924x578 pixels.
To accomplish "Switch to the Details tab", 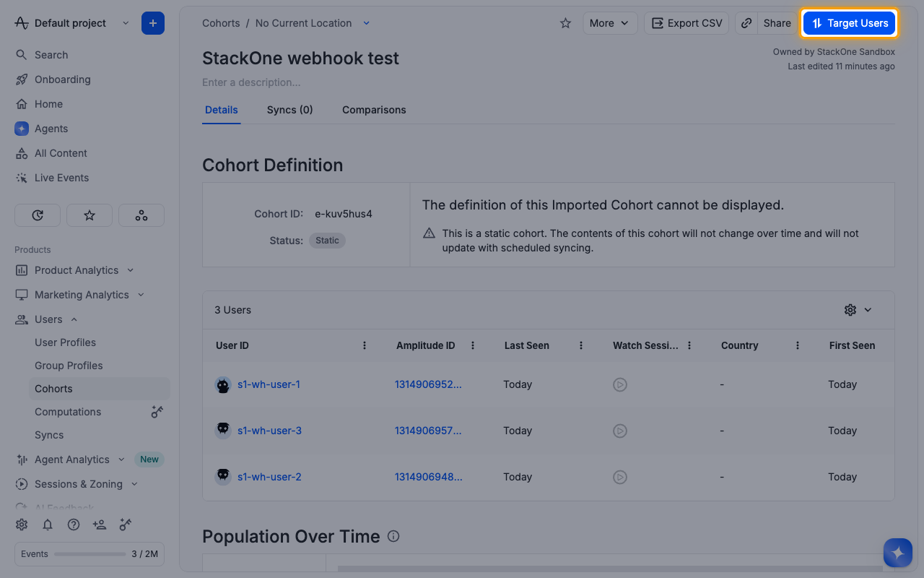I will click(x=222, y=110).
